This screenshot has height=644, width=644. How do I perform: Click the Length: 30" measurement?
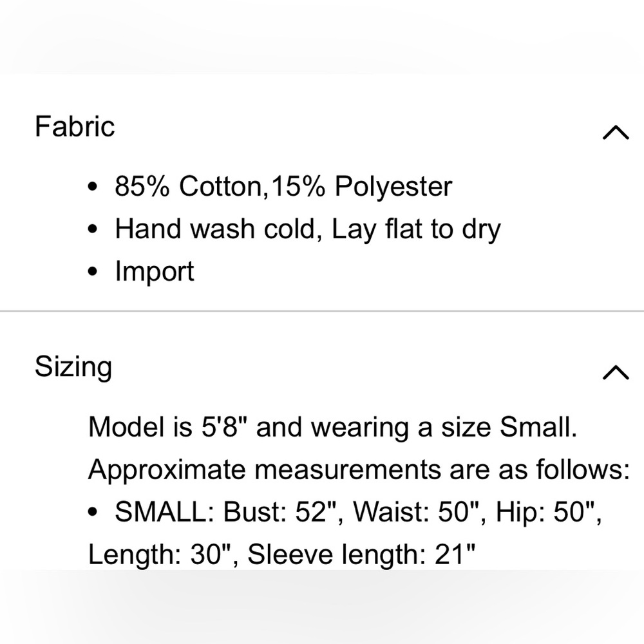click(x=164, y=554)
